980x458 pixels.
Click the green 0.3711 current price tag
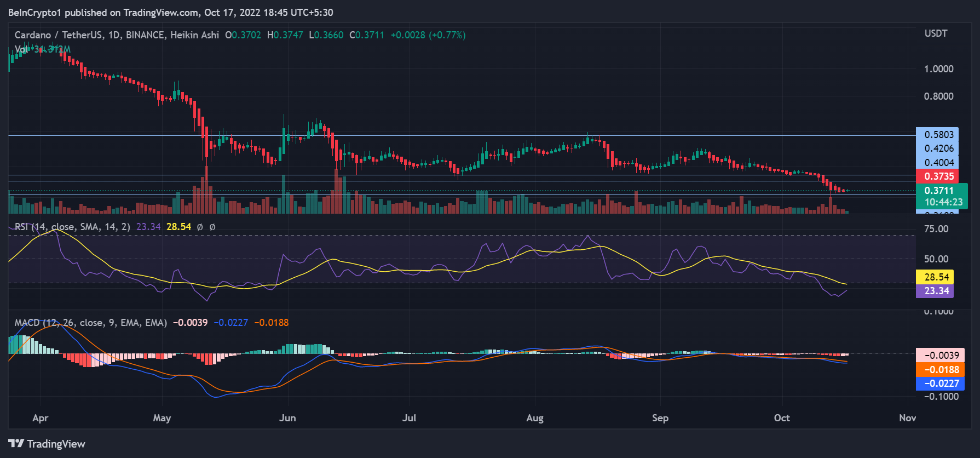coord(938,191)
